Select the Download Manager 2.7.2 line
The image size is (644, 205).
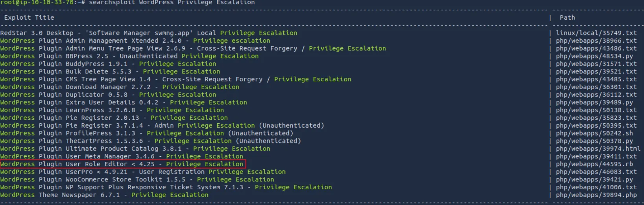pyautogui.click(x=120, y=87)
